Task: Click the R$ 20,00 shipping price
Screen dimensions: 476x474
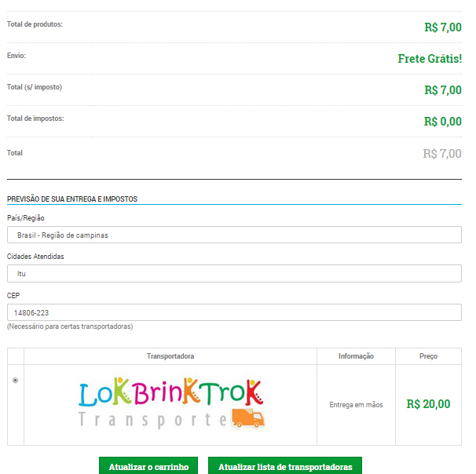Action: (x=428, y=404)
